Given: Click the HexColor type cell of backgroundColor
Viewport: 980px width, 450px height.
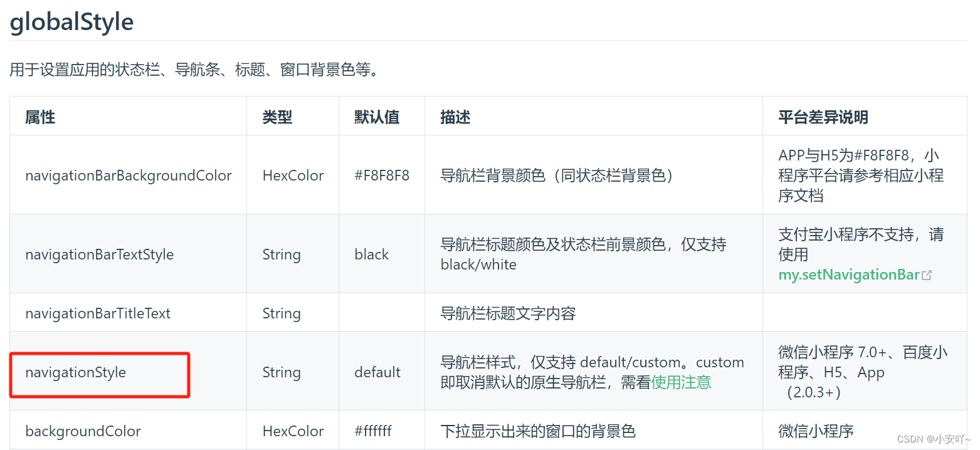Looking at the screenshot, I should click(293, 431).
